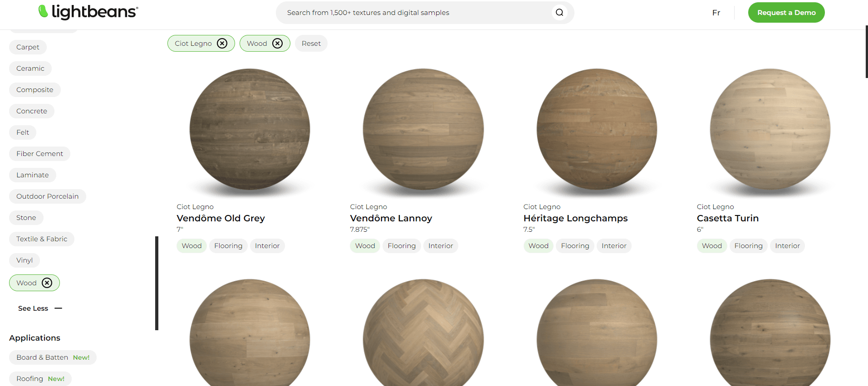Click Wood tag under Vendôme Lannoy

pyautogui.click(x=365, y=246)
